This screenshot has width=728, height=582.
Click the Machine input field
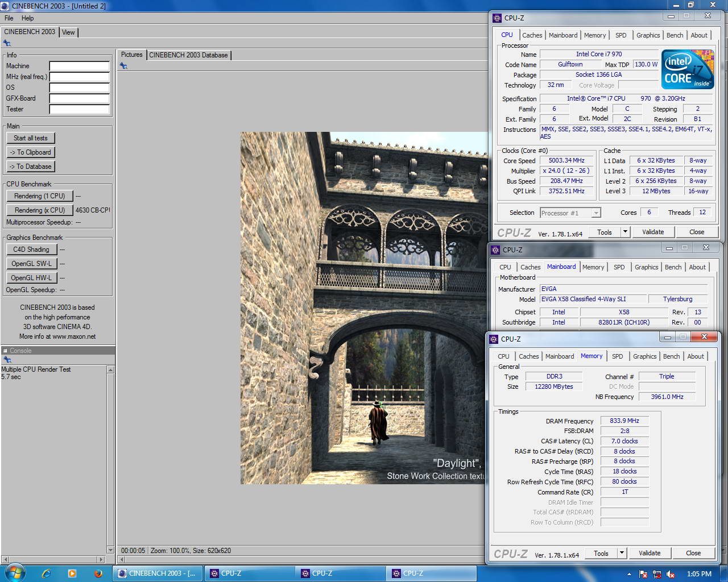[x=79, y=66]
